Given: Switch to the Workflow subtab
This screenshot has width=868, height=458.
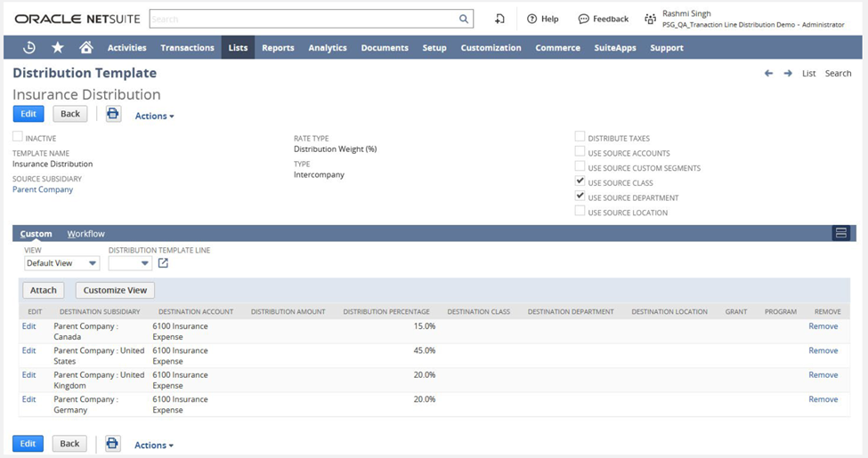Looking at the screenshot, I should coord(85,234).
